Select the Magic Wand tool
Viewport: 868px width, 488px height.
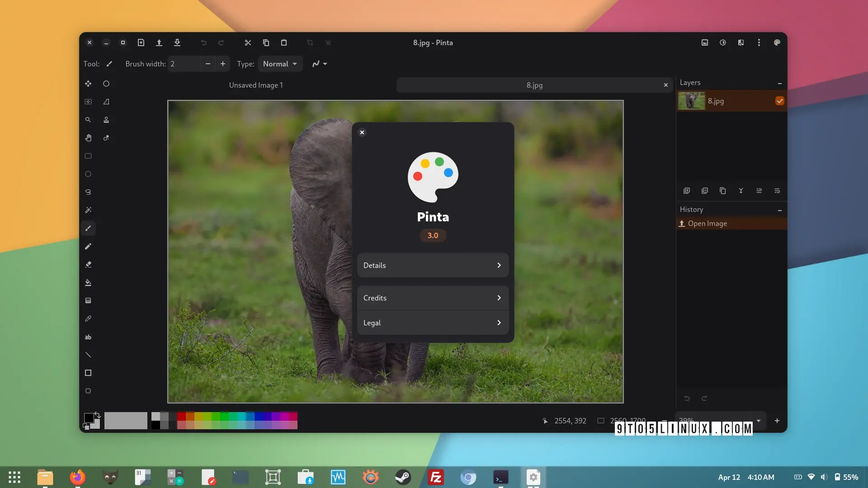pyautogui.click(x=88, y=210)
